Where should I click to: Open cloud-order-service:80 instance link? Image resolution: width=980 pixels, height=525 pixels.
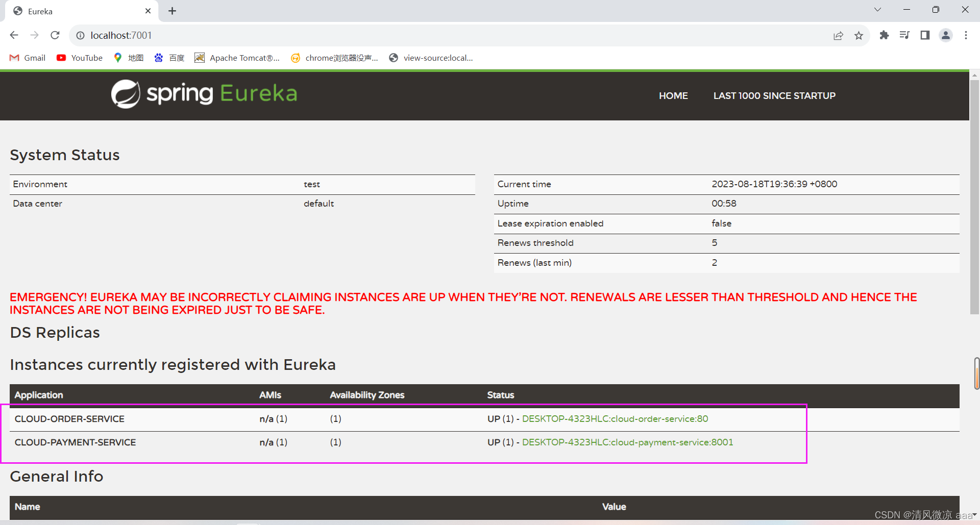(615, 418)
